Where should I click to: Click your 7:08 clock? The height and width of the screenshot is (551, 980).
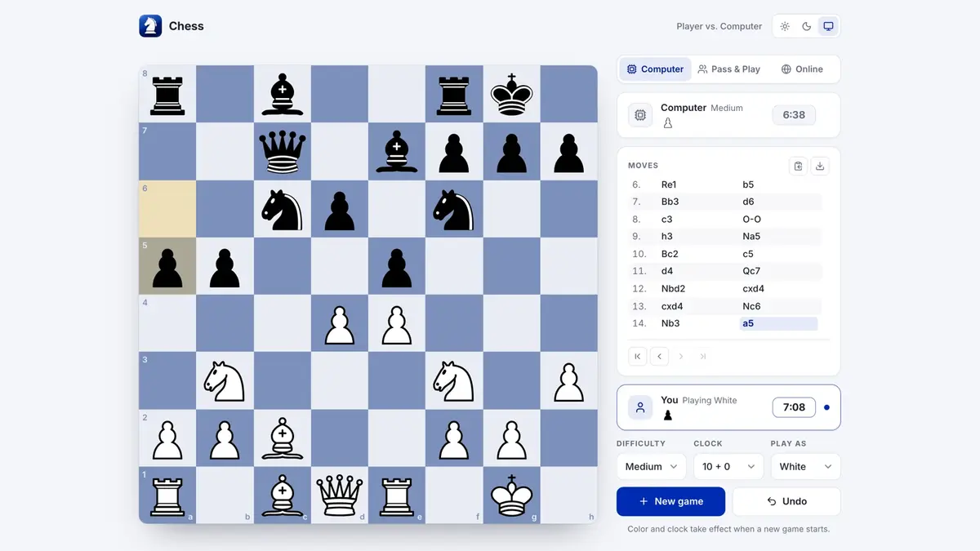(x=794, y=407)
